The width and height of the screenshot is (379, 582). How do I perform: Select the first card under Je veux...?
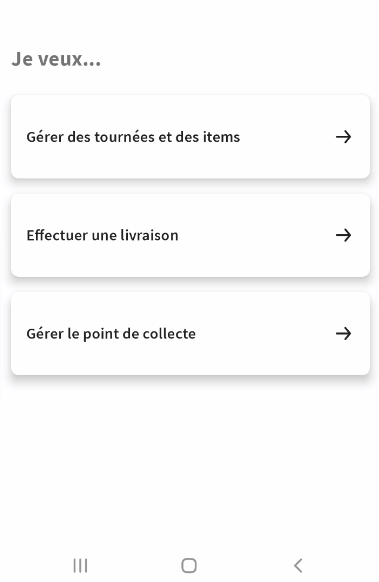190,137
